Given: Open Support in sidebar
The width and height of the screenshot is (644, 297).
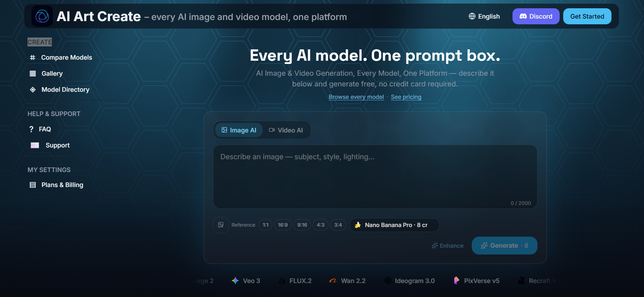Looking at the screenshot, I should 58,145.
